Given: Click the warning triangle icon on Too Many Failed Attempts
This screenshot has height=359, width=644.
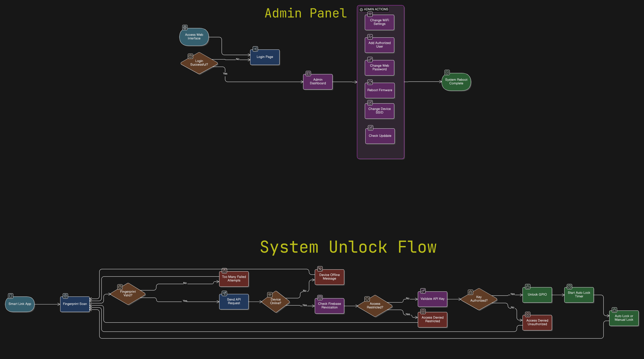Looking at the screenshot, I should (224, 271).
